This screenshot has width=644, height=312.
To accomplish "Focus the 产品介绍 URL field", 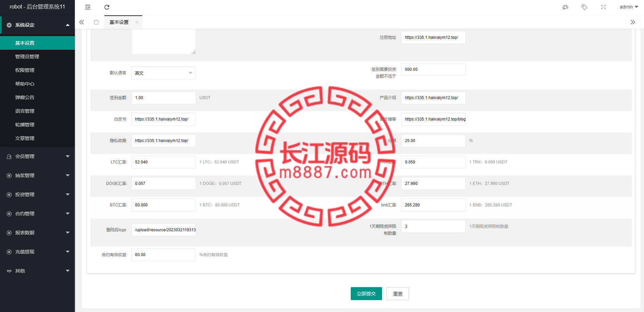I will pyautogui.click(x=433, y=98).
